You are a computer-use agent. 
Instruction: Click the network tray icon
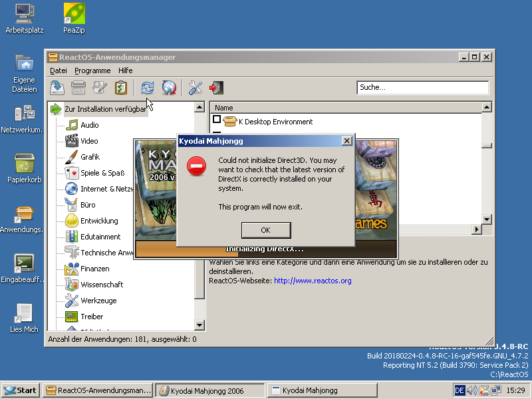coord(496,390)
